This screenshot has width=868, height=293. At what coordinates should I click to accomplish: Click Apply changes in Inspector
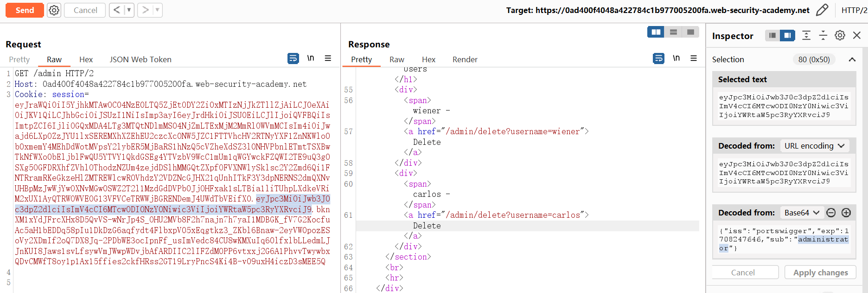coord(820,273)
